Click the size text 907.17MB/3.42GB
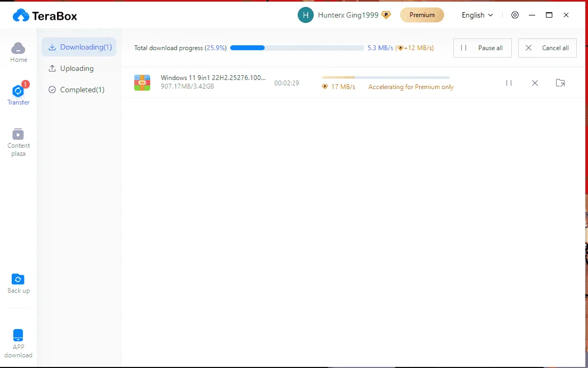 [187, 86]
